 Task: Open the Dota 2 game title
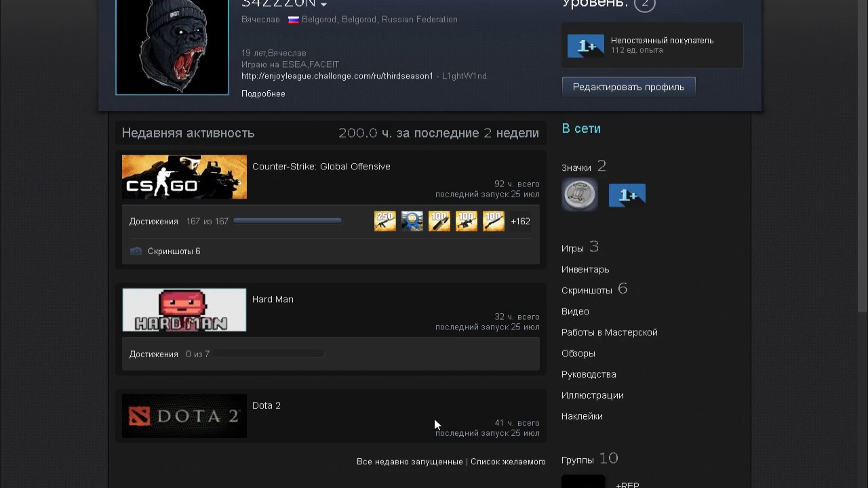point(267,405)
